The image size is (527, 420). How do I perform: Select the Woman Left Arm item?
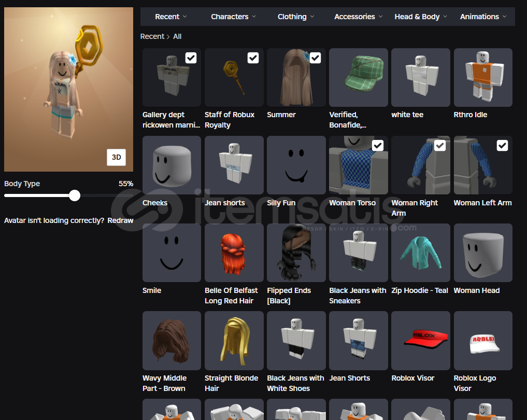click(x=483, y=165)
